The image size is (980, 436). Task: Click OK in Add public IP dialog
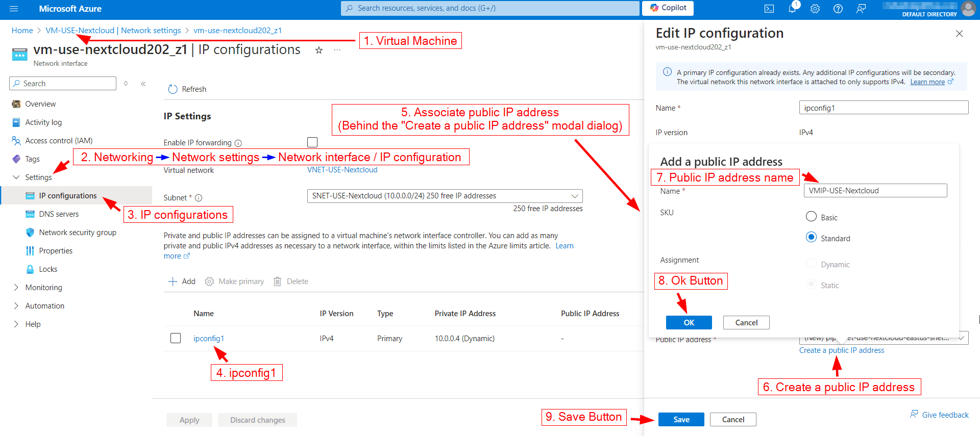689,323
